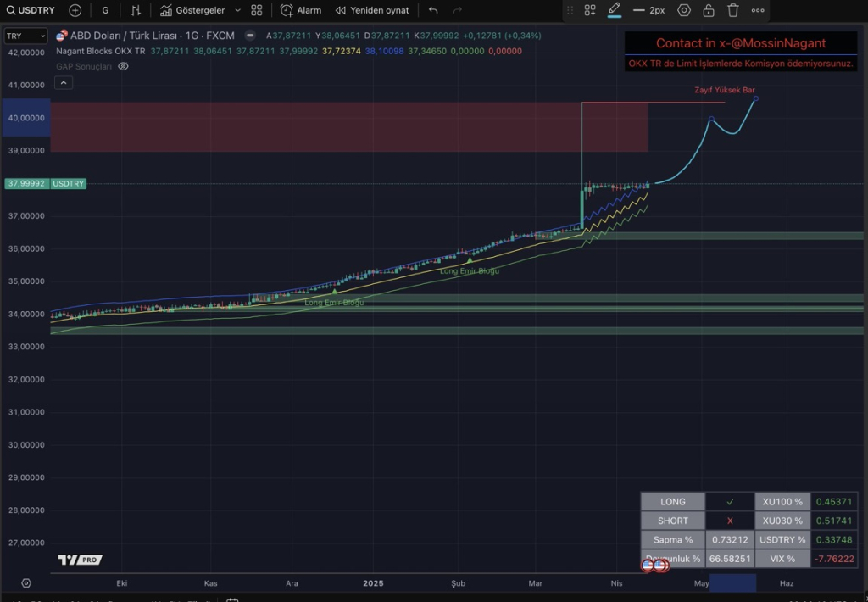Lock the selected drawing
The height and width of the screenshot is (602, 868).
pyautogui.click(x=709, y=10)
